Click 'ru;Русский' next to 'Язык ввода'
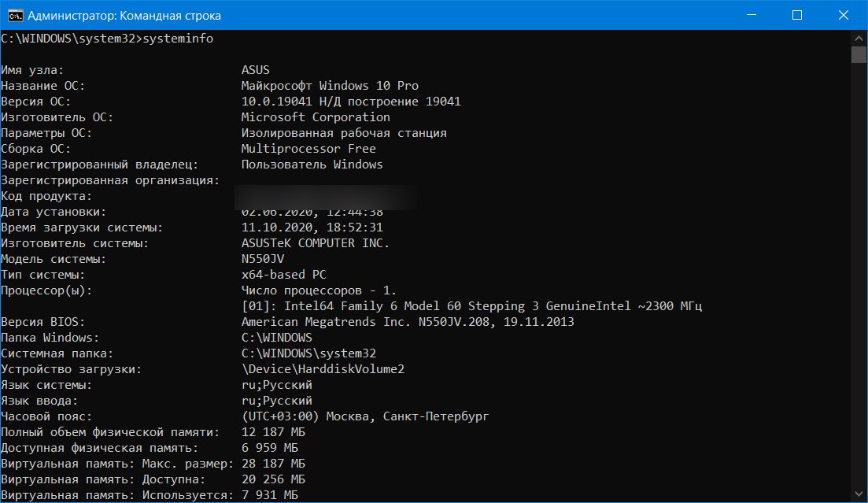 [x=277, y=401]
